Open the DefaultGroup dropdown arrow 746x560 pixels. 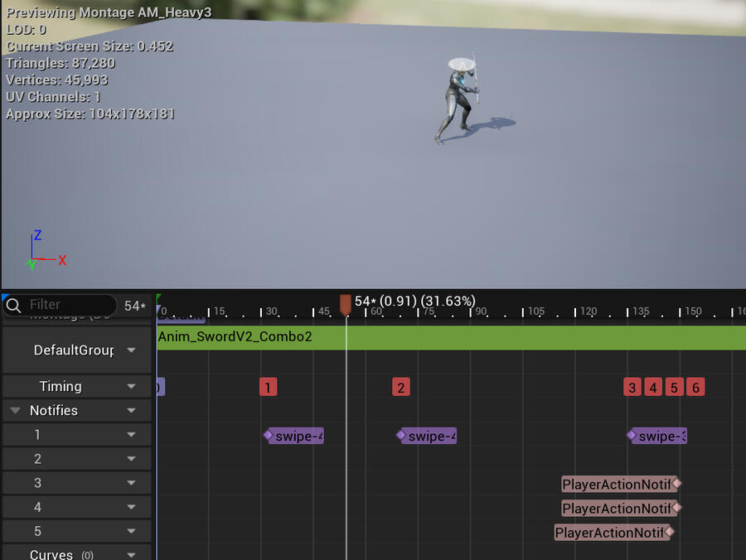point(131,350)
